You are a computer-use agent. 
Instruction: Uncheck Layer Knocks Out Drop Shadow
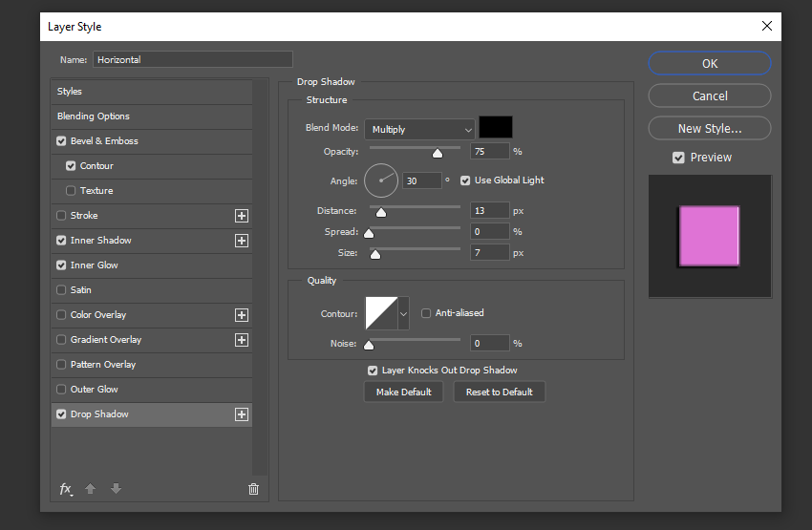tap(373, 371)
